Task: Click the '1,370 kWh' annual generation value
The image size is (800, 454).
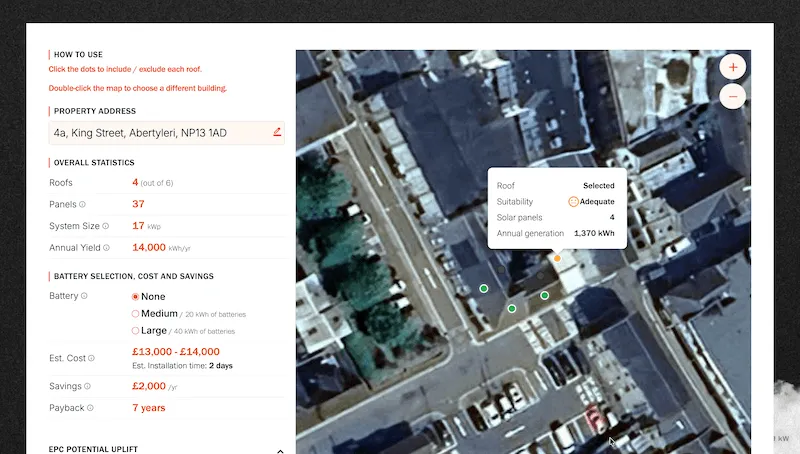Action: [594, 233]
